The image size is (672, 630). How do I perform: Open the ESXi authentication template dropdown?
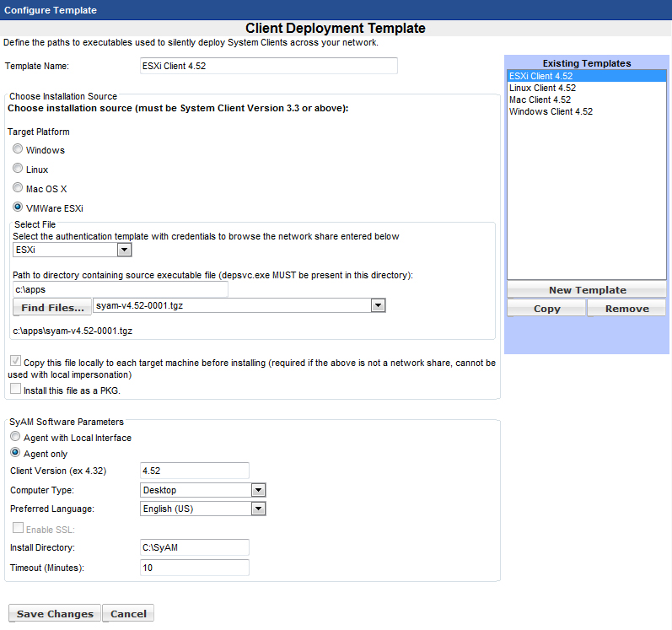pyautogui.click(x=124, y=250)
